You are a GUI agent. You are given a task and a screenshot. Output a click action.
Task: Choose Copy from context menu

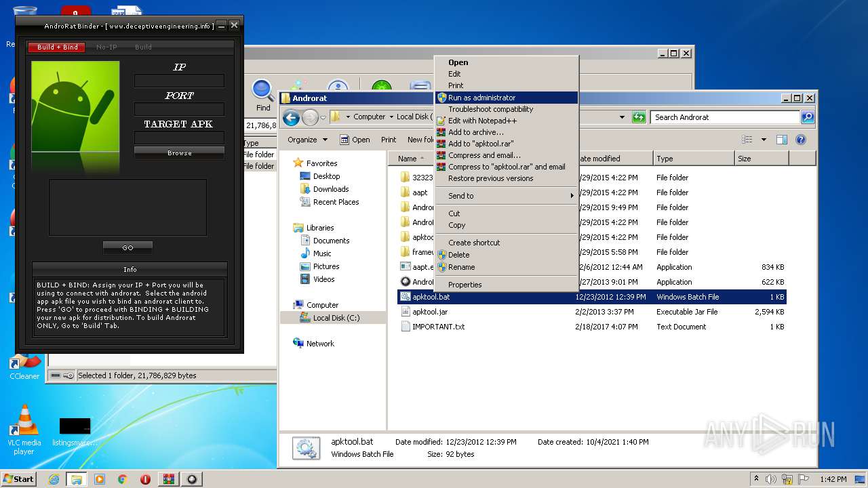tap(506, 225)
